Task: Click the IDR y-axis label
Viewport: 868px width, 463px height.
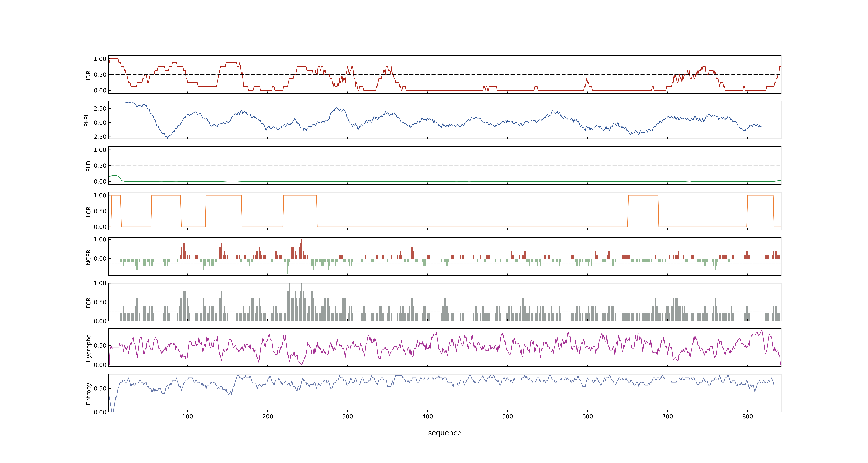Action: 88,75
